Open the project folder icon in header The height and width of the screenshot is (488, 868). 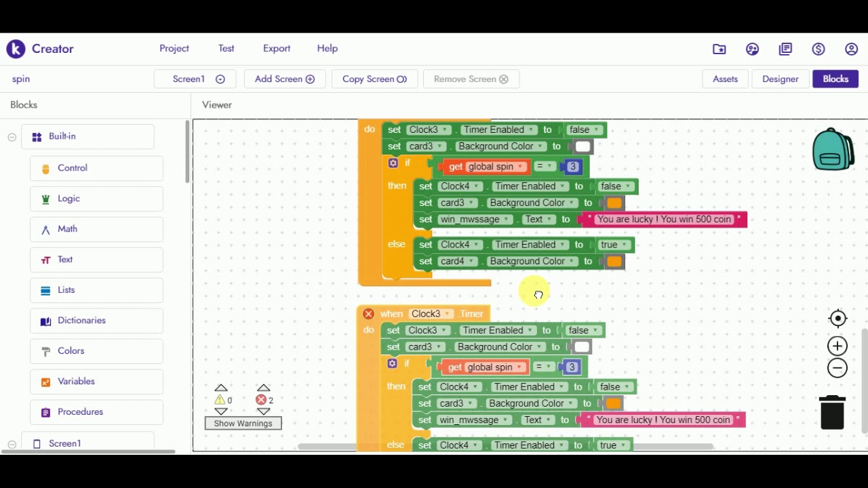tap(719, 49)
